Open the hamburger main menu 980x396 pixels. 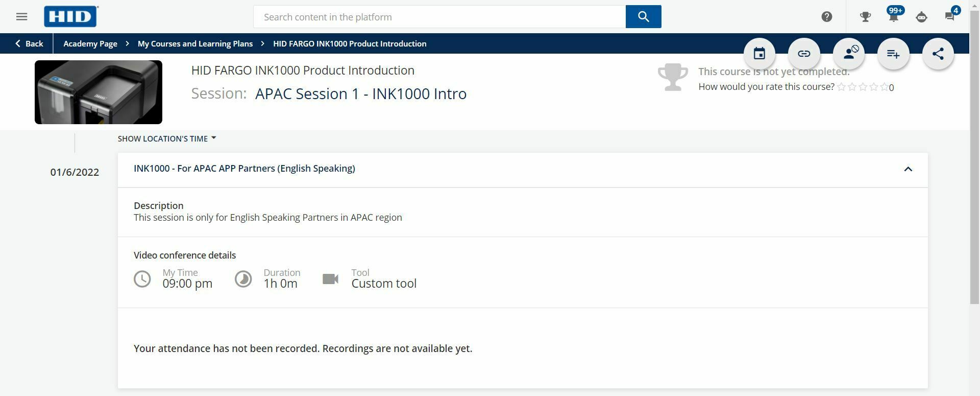21,17
